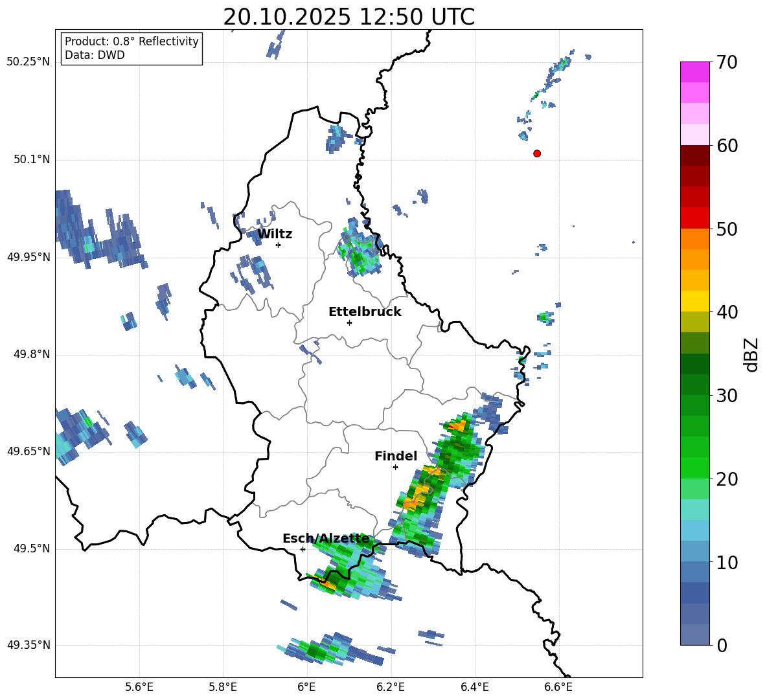
Task: Click the colorbar tick label '30'
Action: pos(727,396)
